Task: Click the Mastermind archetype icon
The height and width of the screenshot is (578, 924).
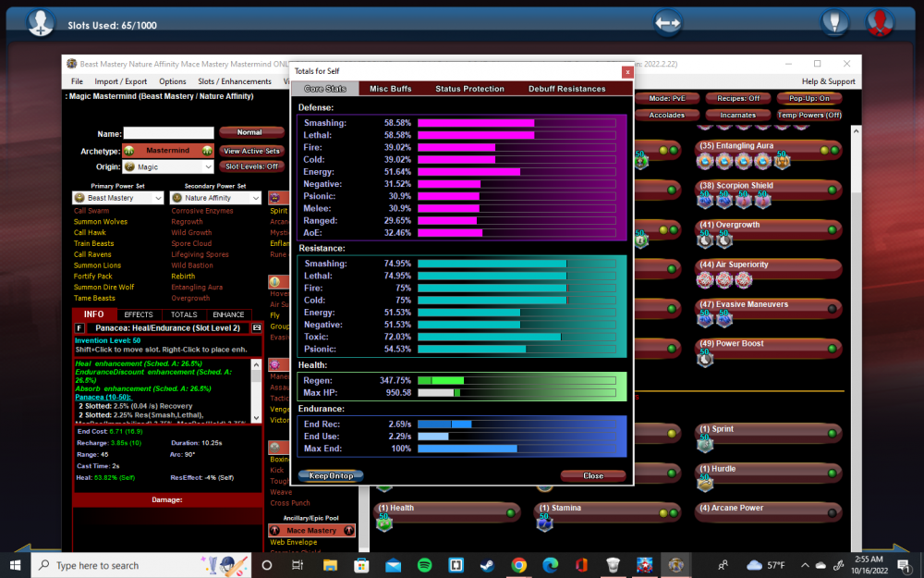Action: click(130, 150)
